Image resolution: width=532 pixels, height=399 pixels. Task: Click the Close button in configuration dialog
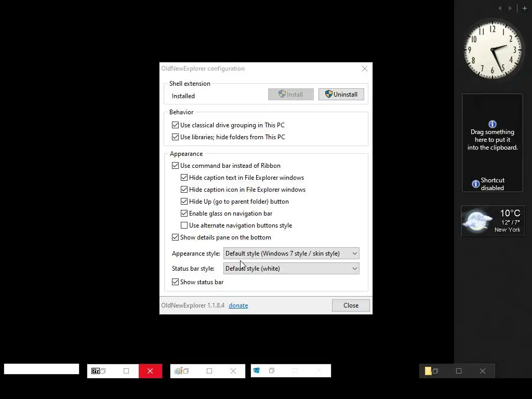pos(351,305)
